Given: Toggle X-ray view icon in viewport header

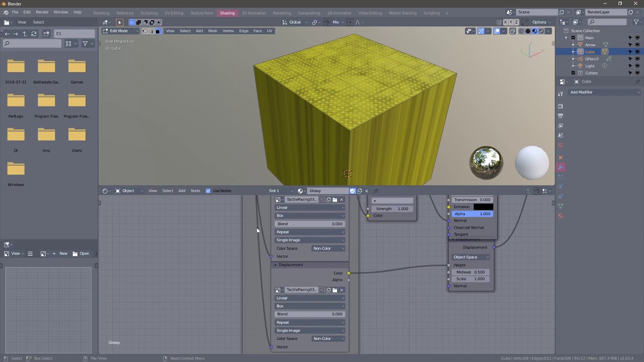Looking at the screenshot, I should tap(513, 31).
